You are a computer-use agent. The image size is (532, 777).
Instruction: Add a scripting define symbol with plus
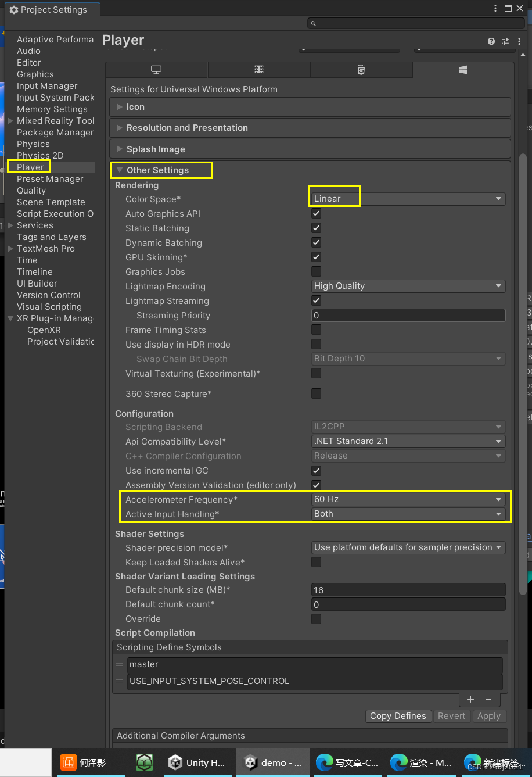pos(470,699)
